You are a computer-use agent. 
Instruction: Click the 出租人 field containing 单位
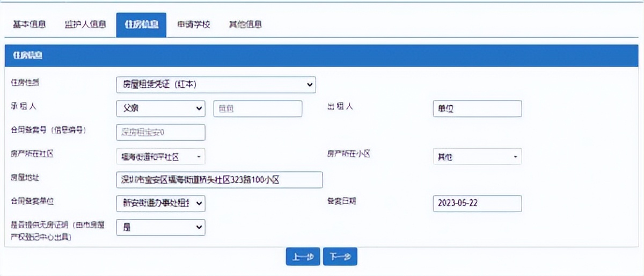click(x=477, y=108)
